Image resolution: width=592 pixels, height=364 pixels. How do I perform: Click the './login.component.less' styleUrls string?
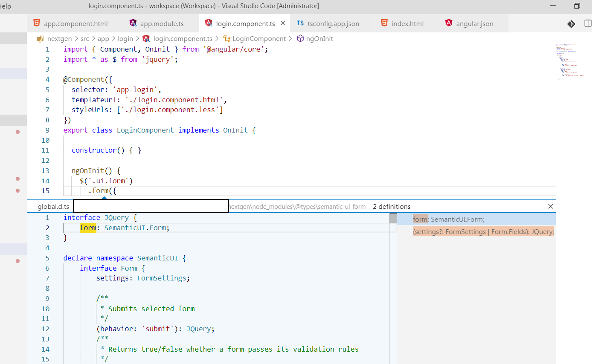(170, 110)
